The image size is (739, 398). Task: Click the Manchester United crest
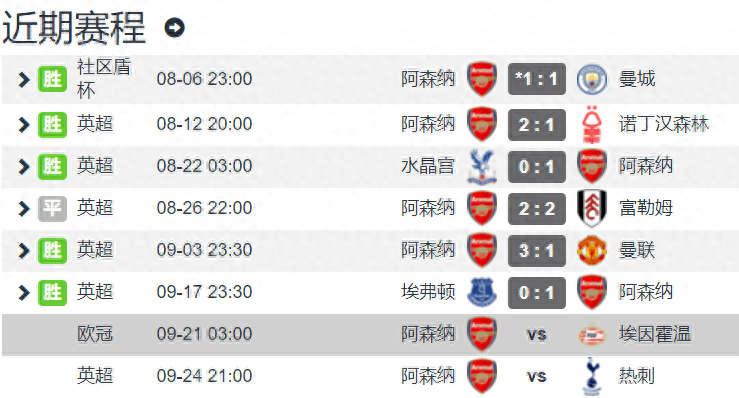coord(591,250)
